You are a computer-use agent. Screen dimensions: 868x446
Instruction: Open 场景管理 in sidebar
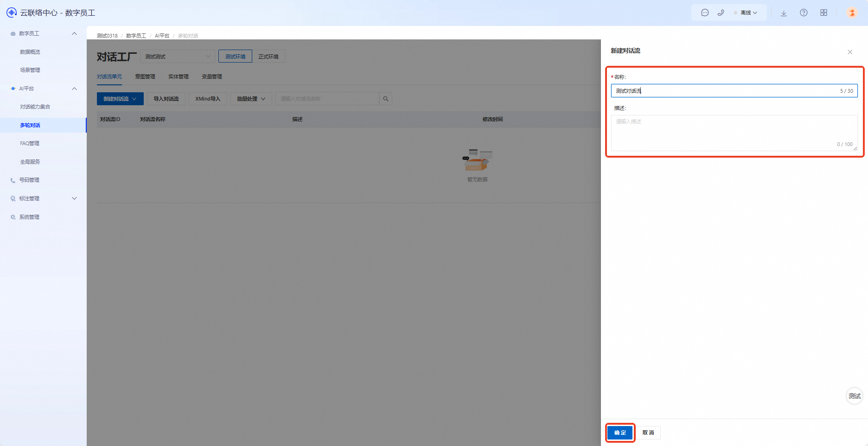pos(30,70)
